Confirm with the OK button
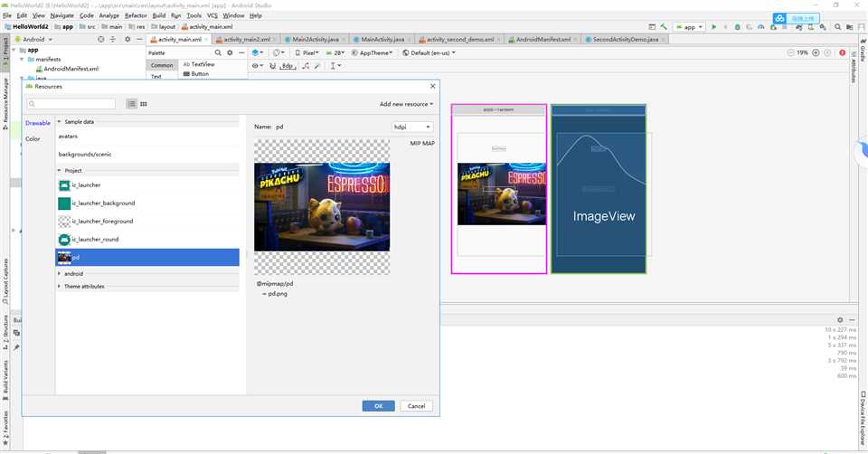 (378, 406)
